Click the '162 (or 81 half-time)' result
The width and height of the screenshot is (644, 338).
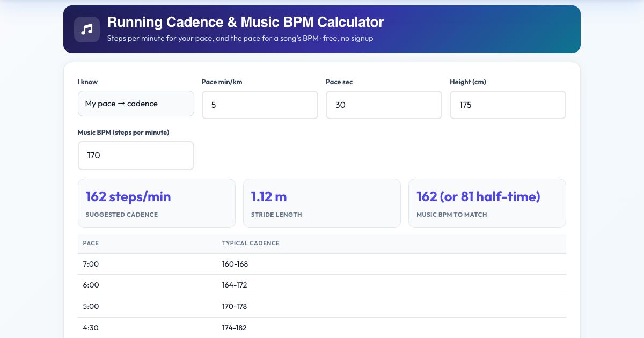click(478, 196)
